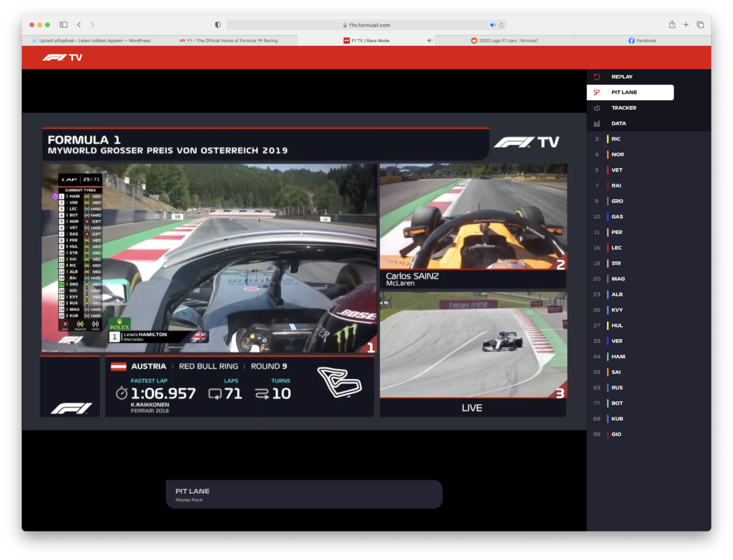Mute the F1 TV tab speaker icon

point(430,41)
